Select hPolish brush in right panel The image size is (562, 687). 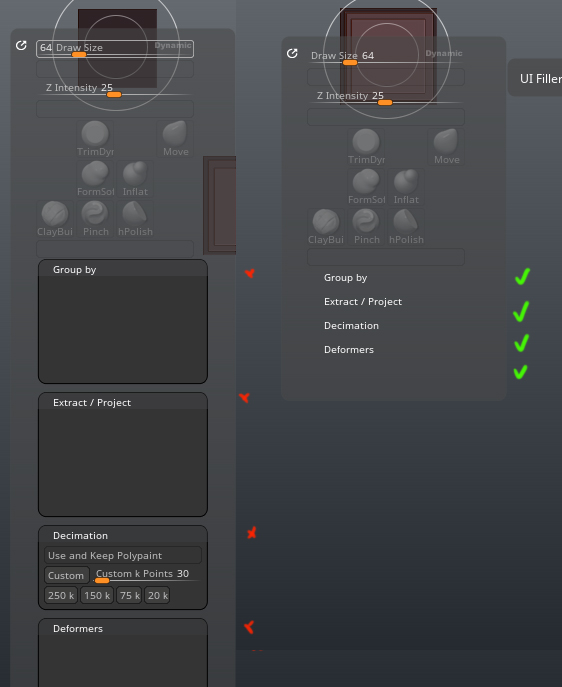406,227
